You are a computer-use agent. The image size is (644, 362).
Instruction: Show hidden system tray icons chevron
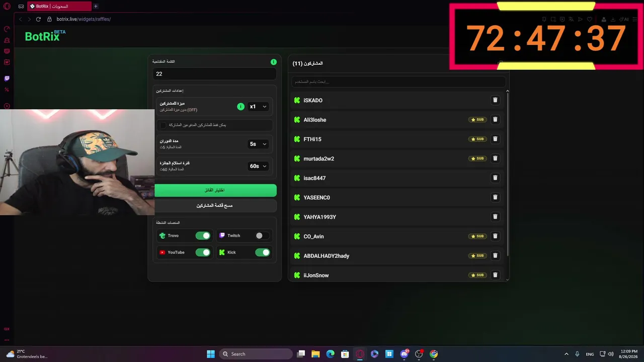(566, 354)
